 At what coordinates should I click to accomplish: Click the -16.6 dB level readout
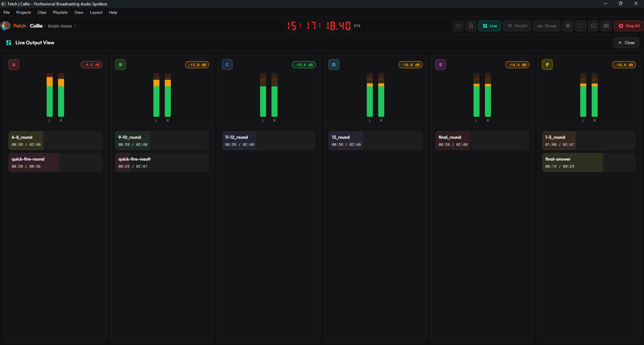click(x=624, y=65)
